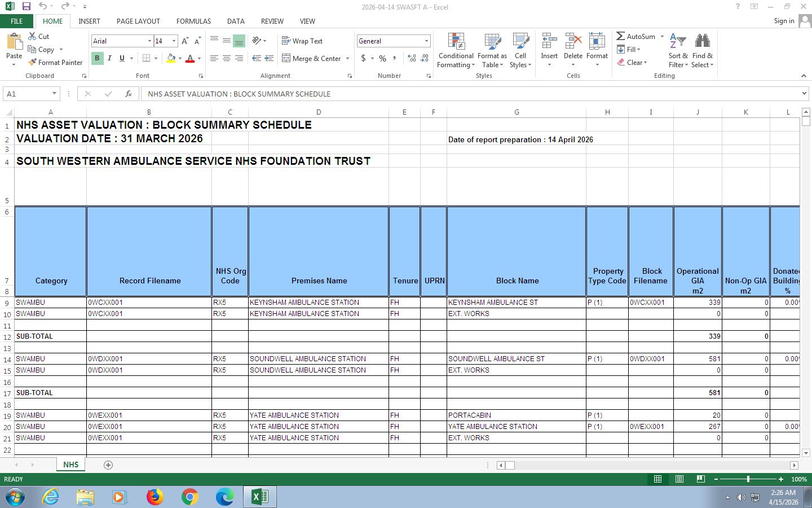
Task: Open the green FILE button
Action: click(x=16, y=21)
